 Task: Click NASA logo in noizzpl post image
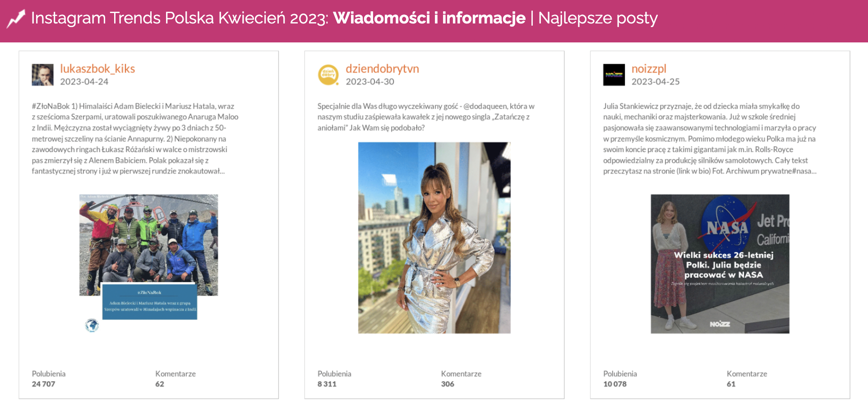point(727,222)
